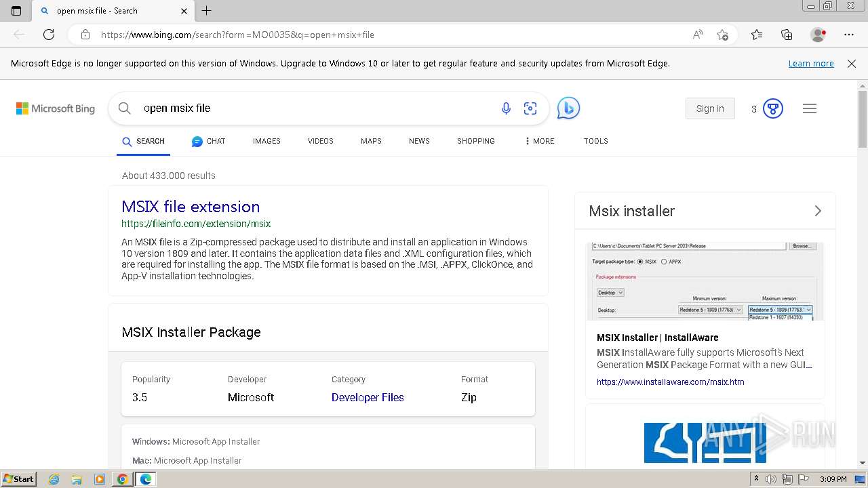Select the Edge taskbar icon
Image resolution: width=868 pixels, height=488 pixels.
tap(146, 479)
